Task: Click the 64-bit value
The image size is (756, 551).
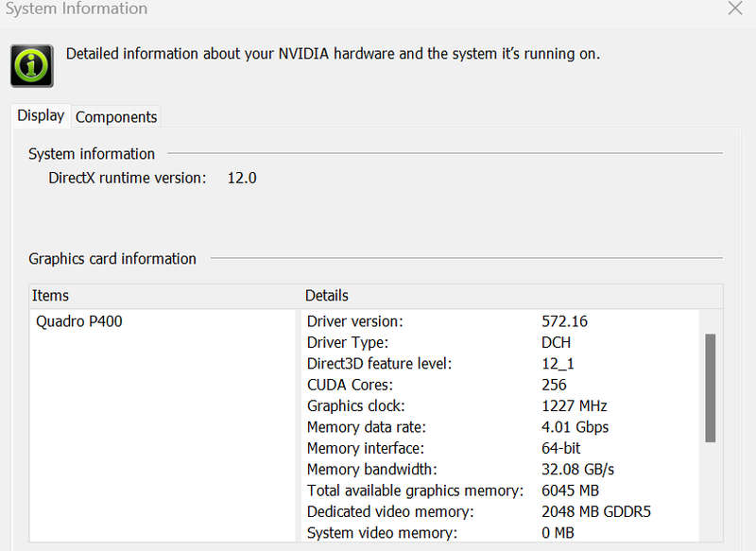Action: [x=560, y=448]
